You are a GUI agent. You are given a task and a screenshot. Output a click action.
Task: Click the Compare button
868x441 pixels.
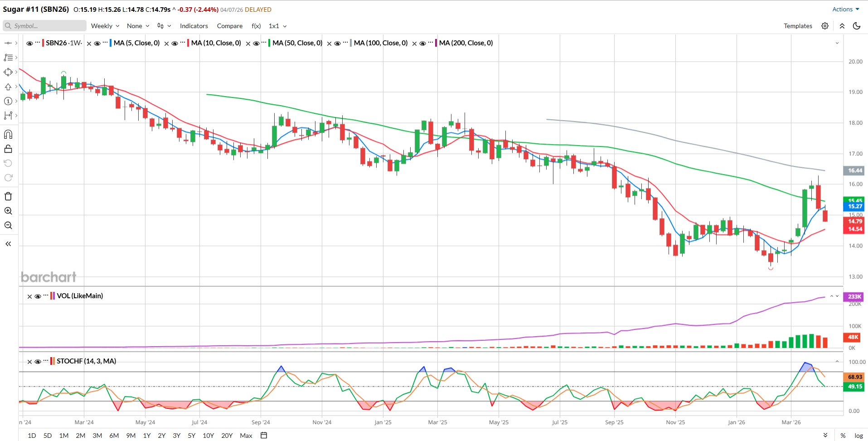(x=229, y=26)
